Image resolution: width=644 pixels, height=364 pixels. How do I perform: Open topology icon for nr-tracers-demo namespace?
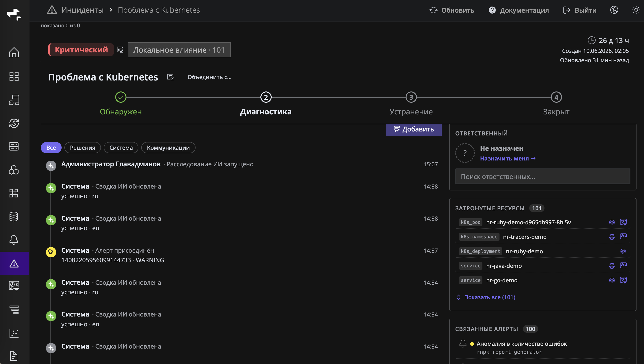[x=612, y=237]
